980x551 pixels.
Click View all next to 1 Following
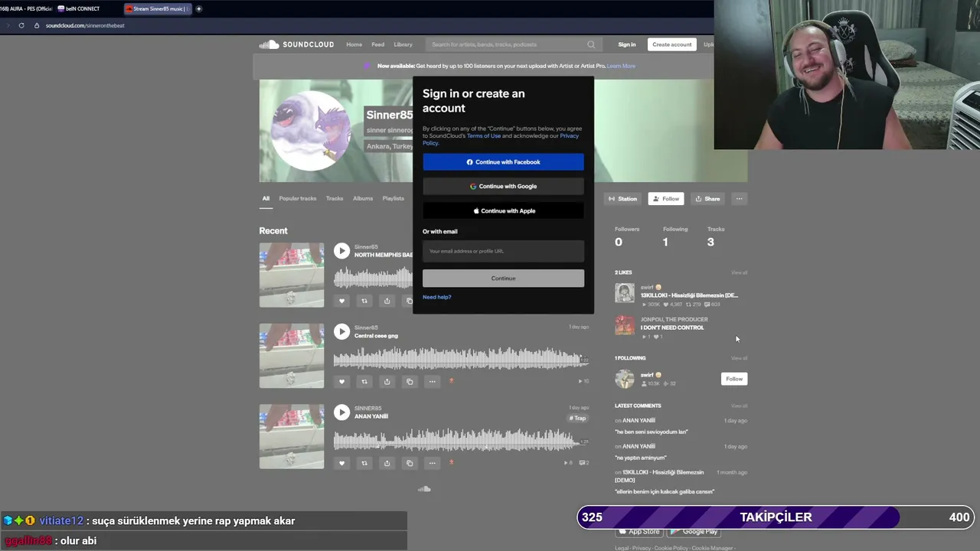[739, 358]
